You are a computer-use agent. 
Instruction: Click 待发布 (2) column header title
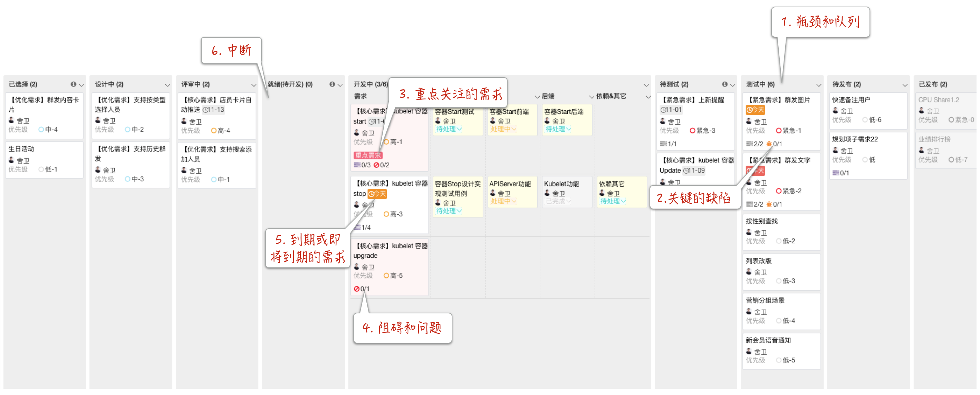click(846, 84)
